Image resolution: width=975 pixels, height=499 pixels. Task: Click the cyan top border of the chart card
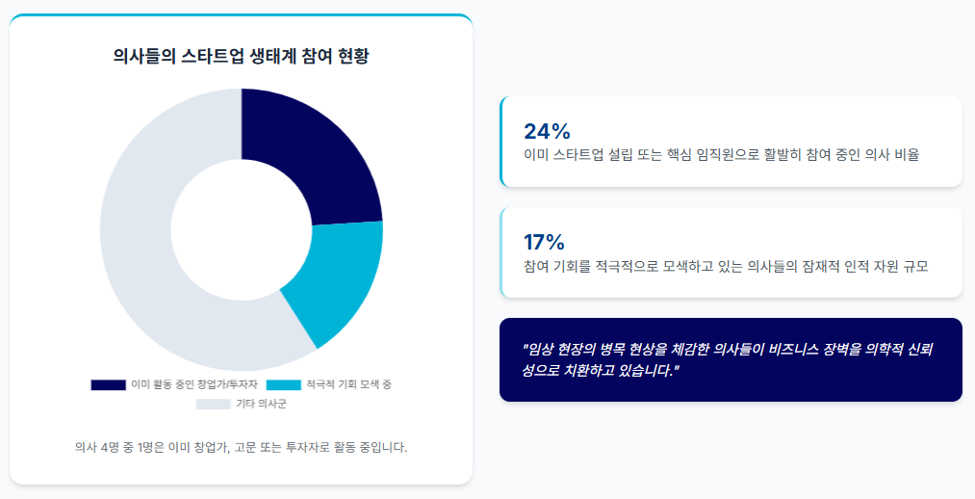(241, 15)
